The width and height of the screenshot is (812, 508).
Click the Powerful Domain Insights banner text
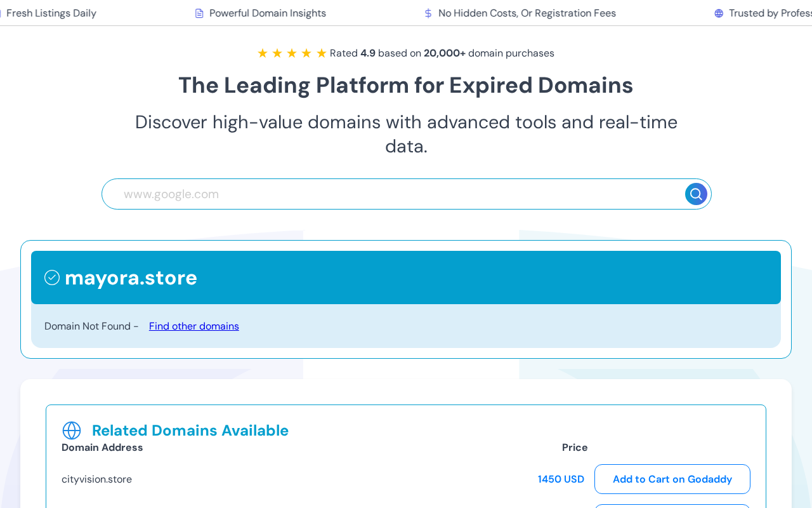(268, 13)
